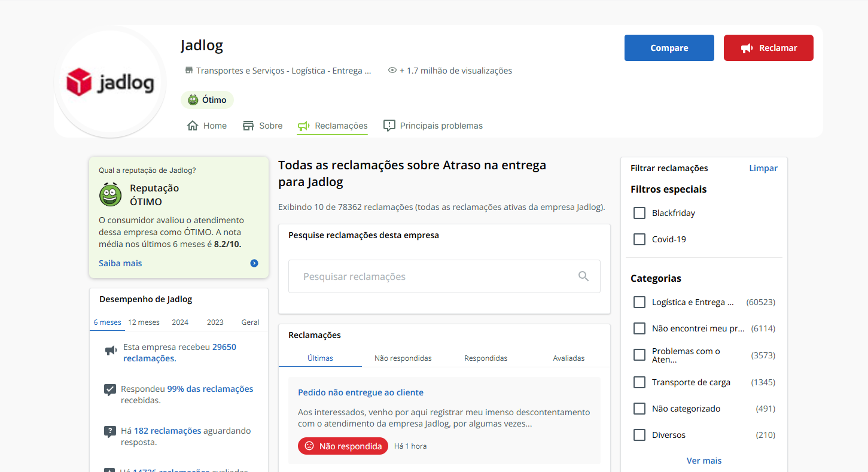Click the Sobre storefront icon
Image resolution: width=868 pixels, height=472 pixels.
[x=248, y=126]
